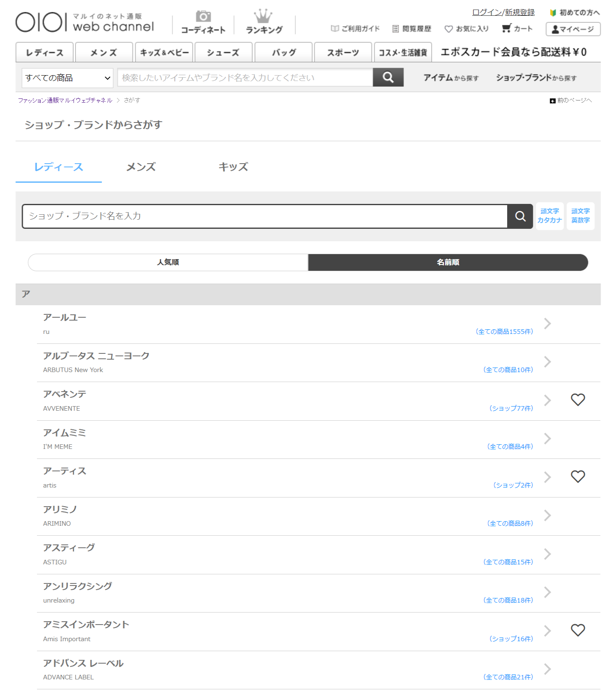
Task: Open the すべての商品 category dropdown
Action: [x=67, y=78]
